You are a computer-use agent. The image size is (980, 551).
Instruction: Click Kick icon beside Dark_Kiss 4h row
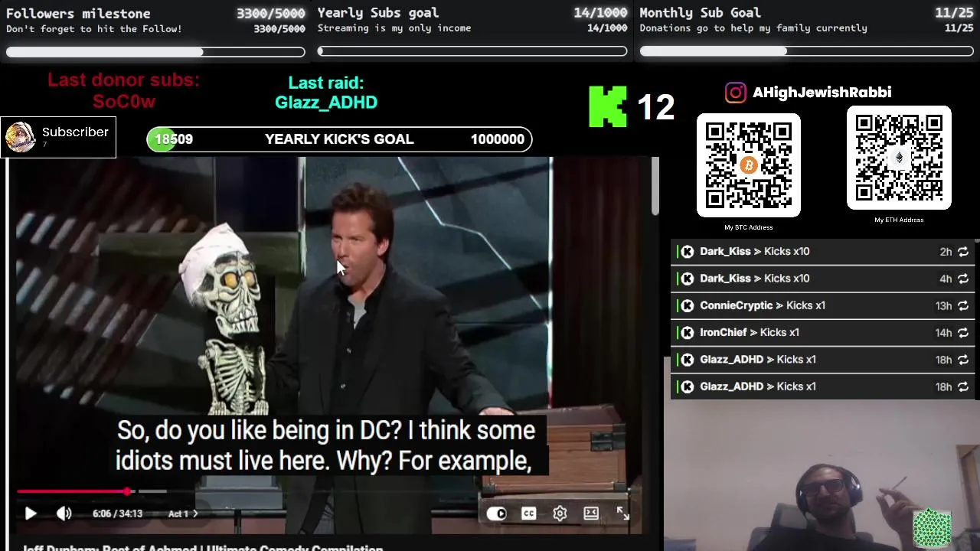pyautogui.click(x=688, y=279)
